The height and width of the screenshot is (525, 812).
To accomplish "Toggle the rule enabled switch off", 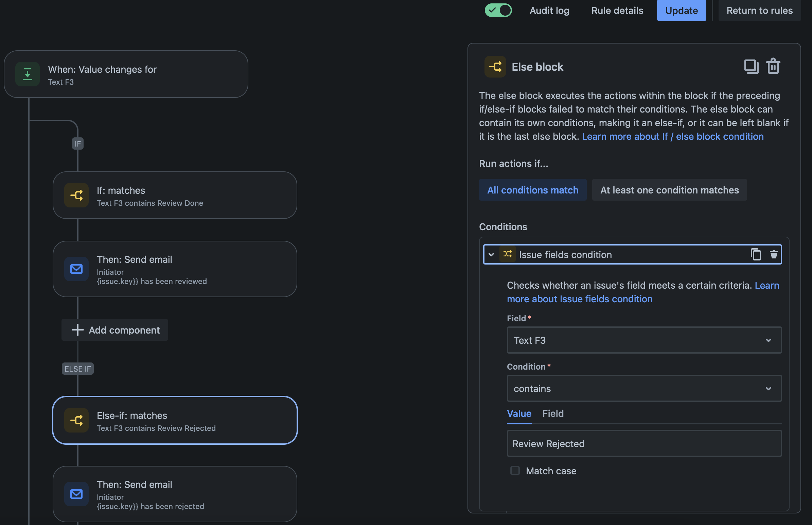I will 498,10.
